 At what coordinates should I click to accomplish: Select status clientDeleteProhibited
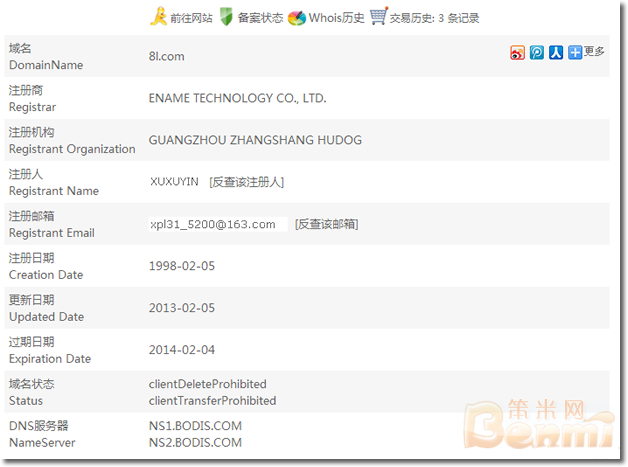pyautogui.click(x=207, y=384)
